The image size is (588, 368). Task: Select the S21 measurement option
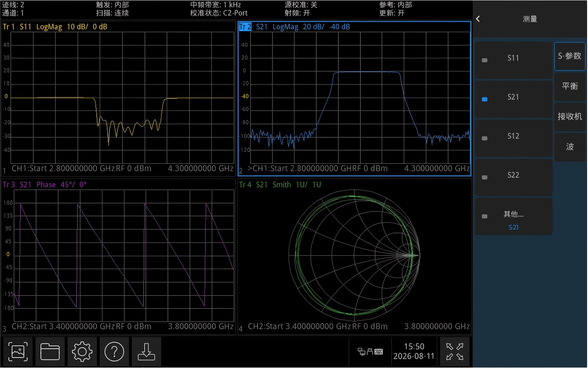(514, 99)
